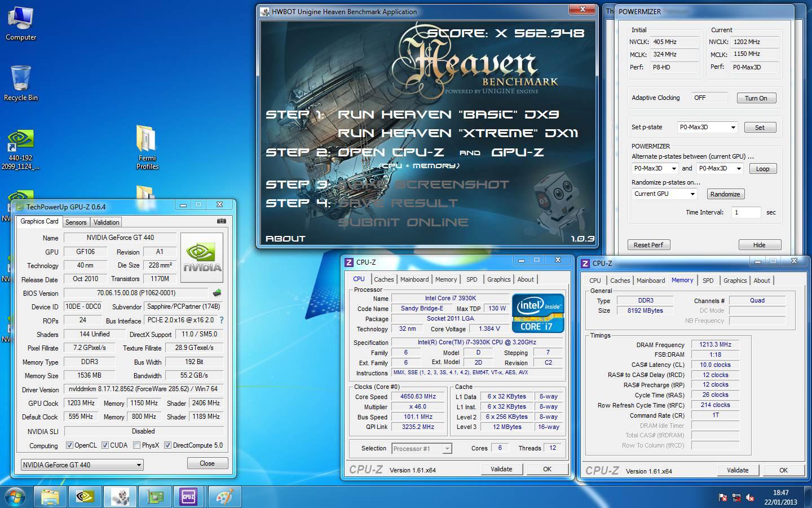
Task: Click Validate in CPU-Z CPU window
Action: click(x=501, y=468)
